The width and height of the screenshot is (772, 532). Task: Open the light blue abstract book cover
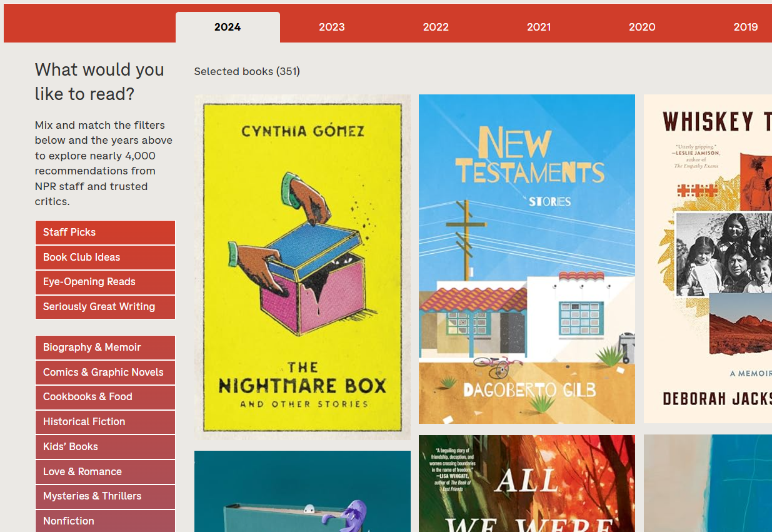(708, 484)
